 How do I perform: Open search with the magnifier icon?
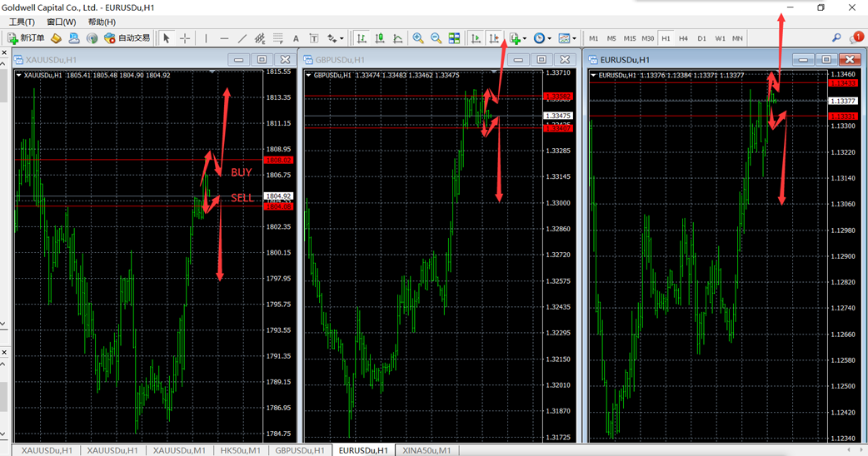tap(836, 38)
